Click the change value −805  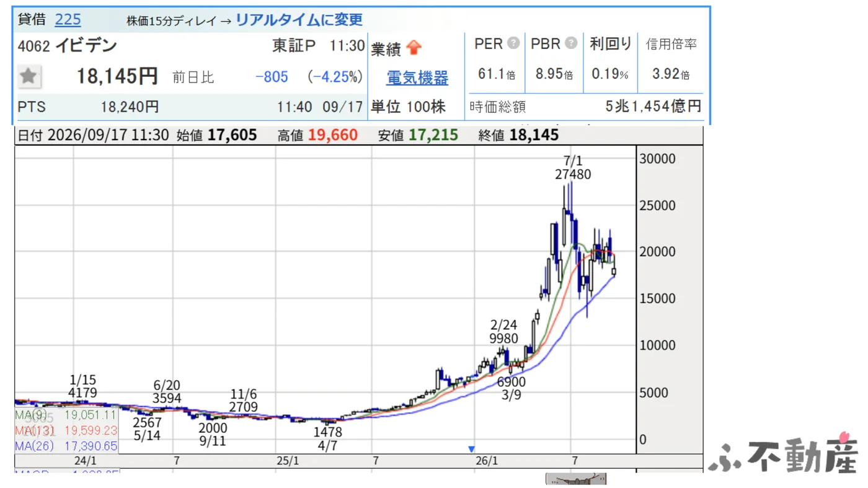[x=272, y=77]
